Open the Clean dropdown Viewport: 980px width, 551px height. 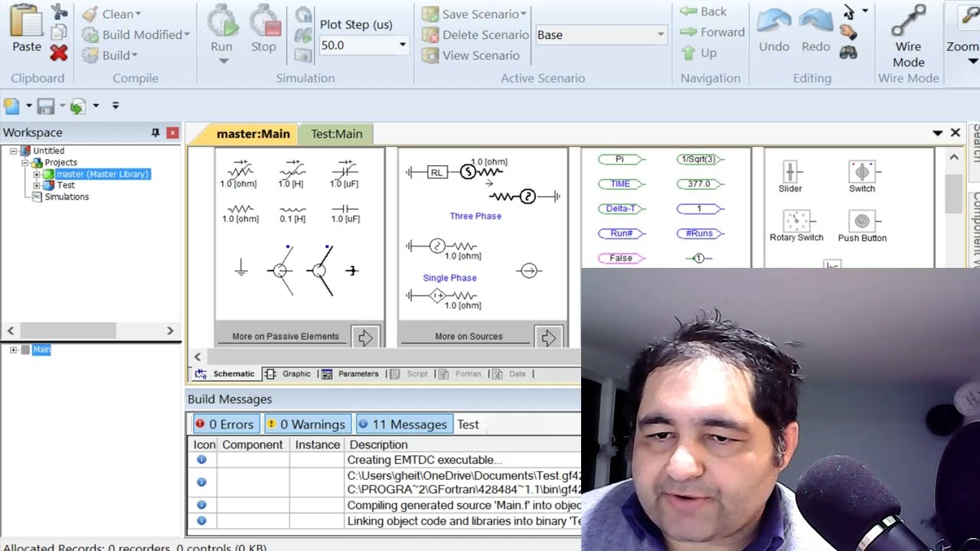112,14
